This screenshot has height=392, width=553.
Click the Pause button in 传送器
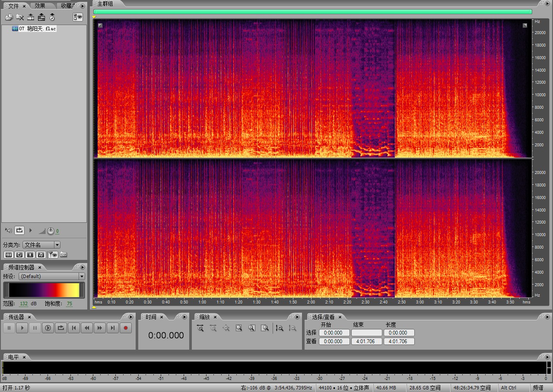[35, 328]
